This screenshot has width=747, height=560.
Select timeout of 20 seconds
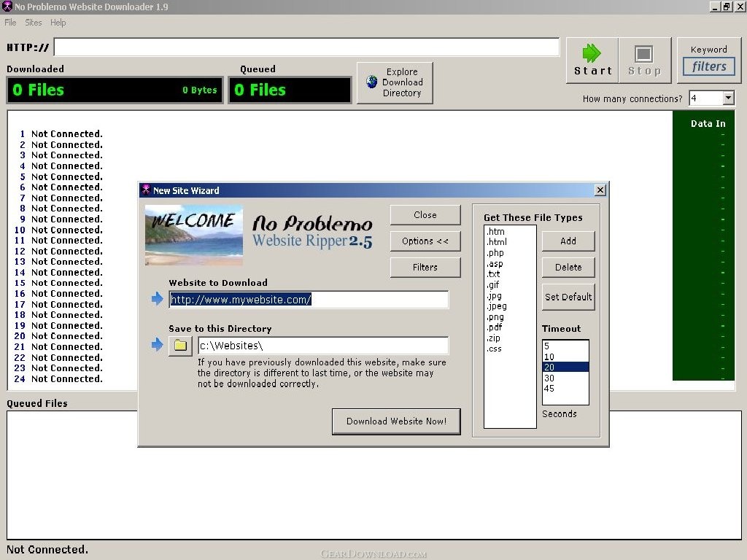(x=565, y=367)
